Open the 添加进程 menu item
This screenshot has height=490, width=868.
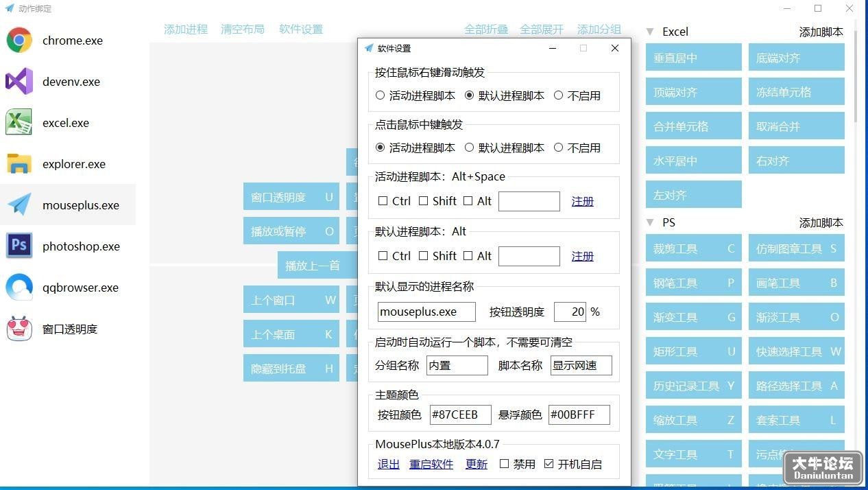(186, 30)
